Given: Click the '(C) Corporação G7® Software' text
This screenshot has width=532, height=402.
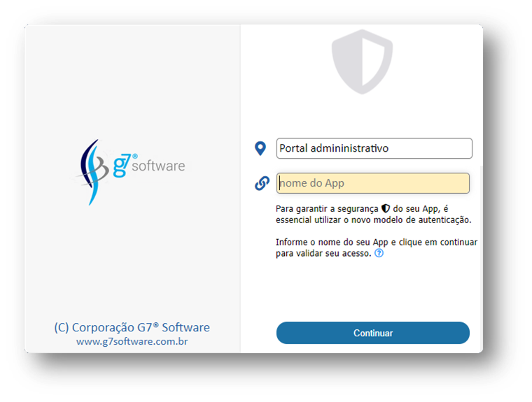Looking at the screenshot, I should coord(132,327).
